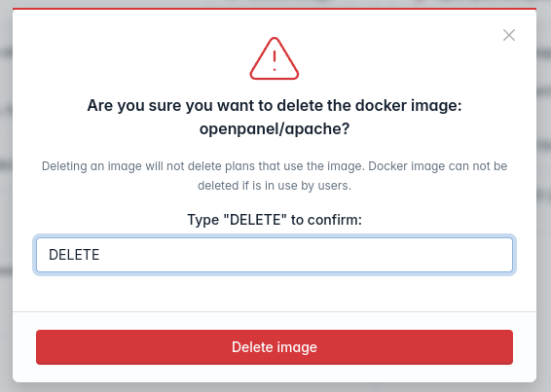This screenshot has height=392, width=551.
Task: Close the delete confirmation dialog
Action: 509,35
